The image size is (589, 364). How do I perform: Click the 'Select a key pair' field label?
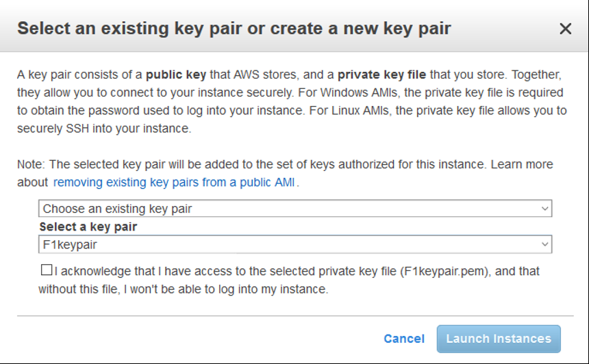(x=88, y=227)
